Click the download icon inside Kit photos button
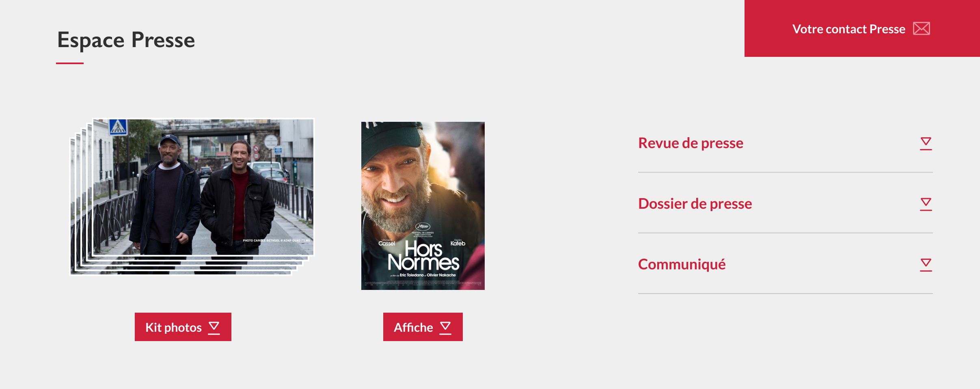980x389 pixels. (x=214, y=328)
